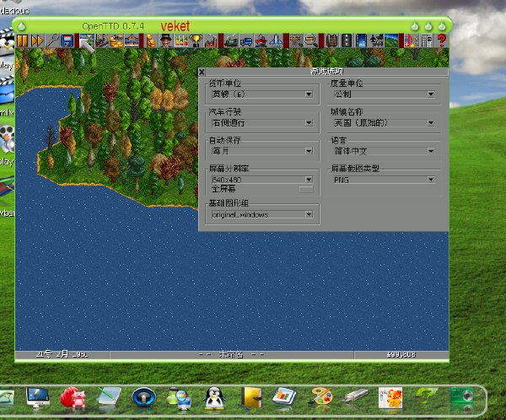Click the red question mark help icon

pyautogui.click(x=441, y=41)
